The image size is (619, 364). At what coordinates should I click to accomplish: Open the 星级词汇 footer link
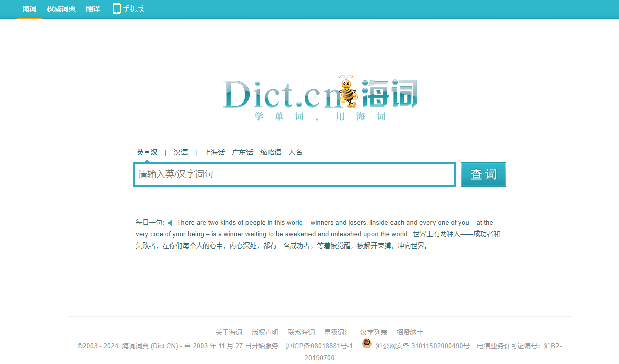tap(338, 332)
